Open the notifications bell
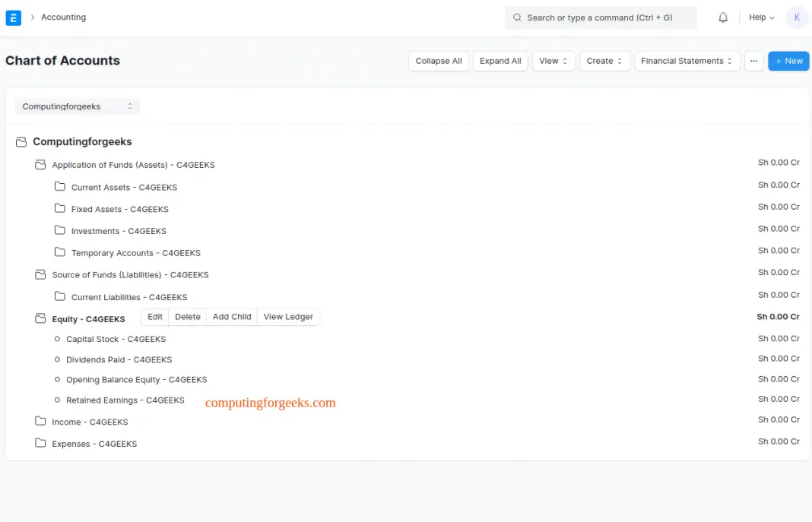 tap(723, 17)
